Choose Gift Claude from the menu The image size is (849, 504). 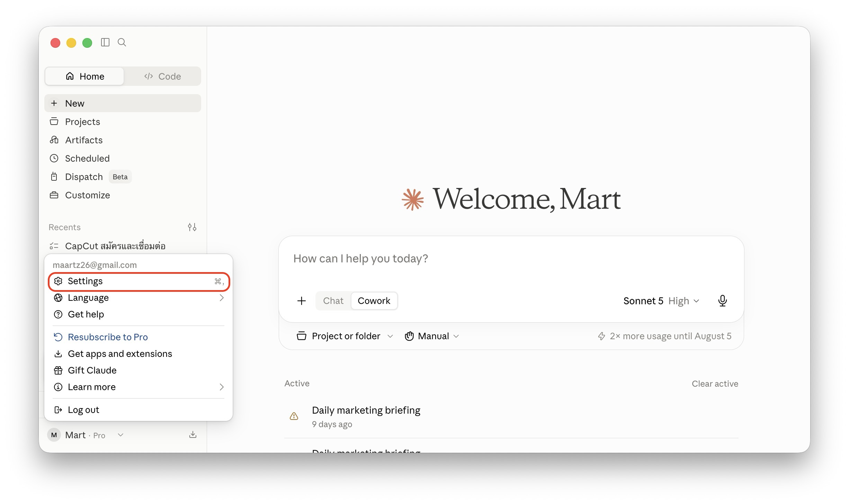coord(138,370)
